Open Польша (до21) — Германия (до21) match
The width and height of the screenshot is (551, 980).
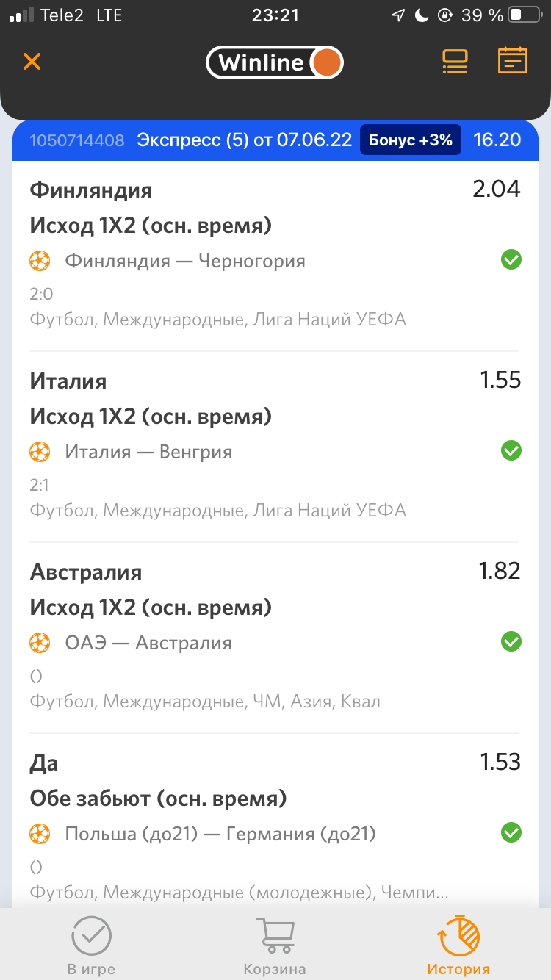[x=220, y=834]
